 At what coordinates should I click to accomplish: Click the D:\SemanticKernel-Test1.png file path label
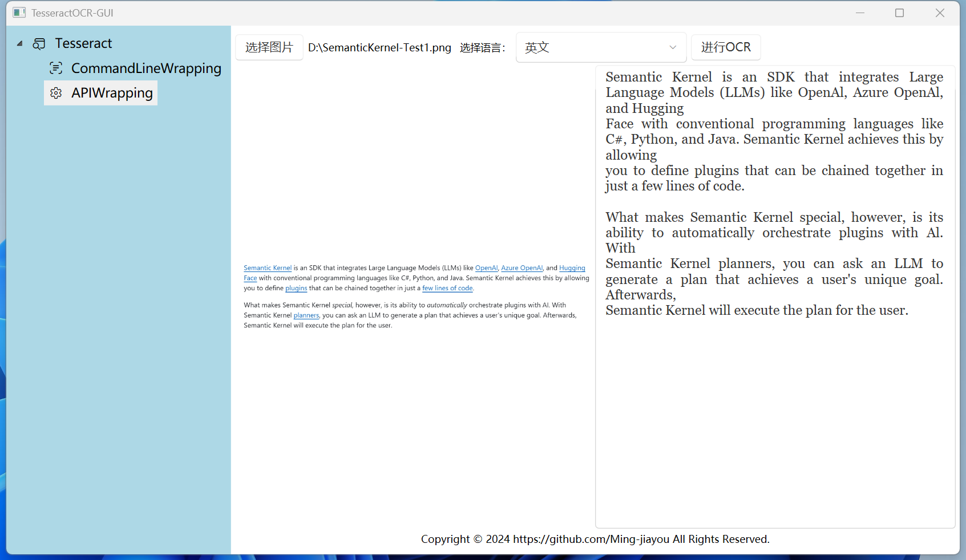pyautogui.click(x=379, y=48)
